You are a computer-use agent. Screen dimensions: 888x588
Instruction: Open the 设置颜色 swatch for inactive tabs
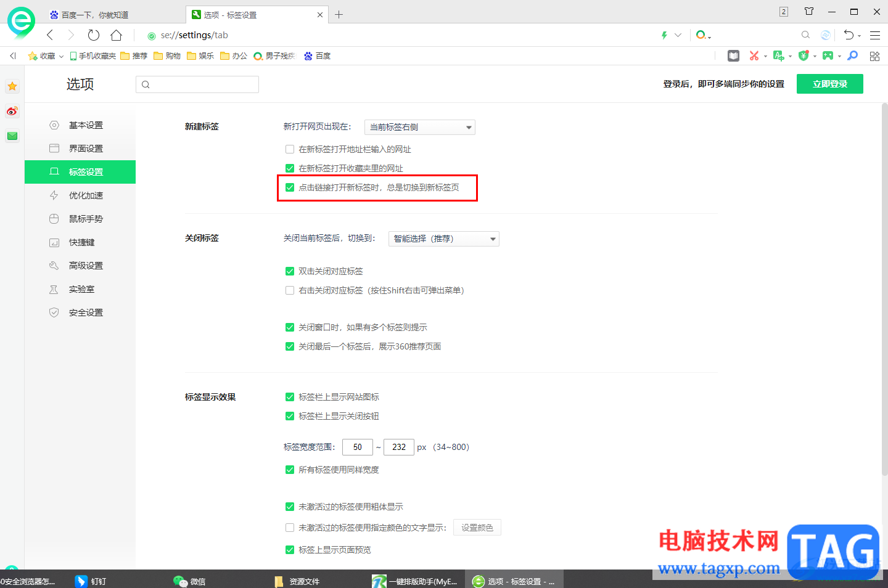coord(477,528)
